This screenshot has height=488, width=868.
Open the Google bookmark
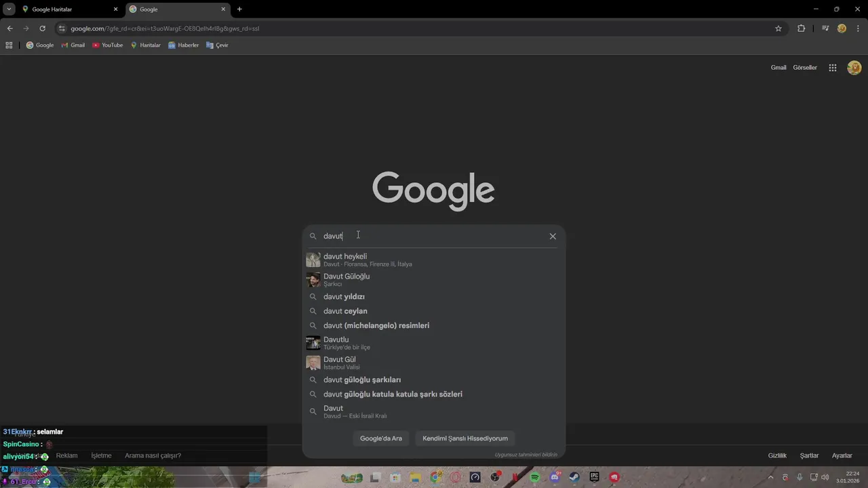40,45
